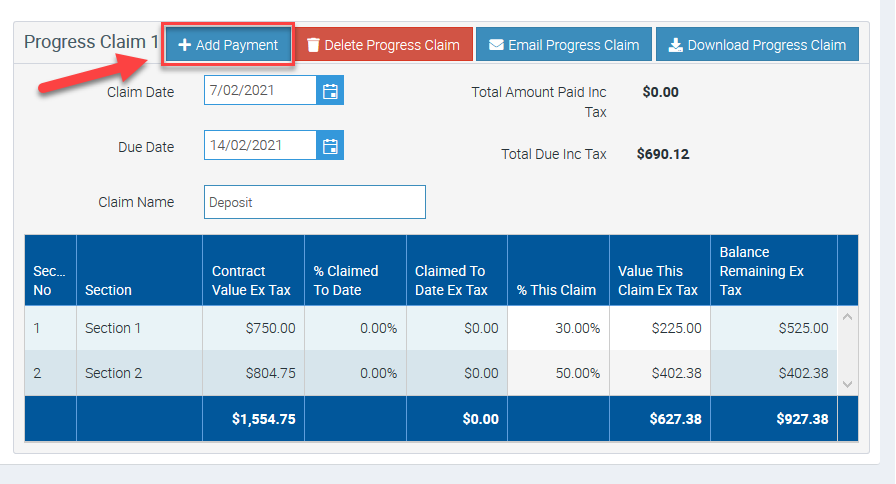The width and height of the screenshot is (896, 484).
Task: Click the Delete Progress Claim button
Action: [383, 45]
